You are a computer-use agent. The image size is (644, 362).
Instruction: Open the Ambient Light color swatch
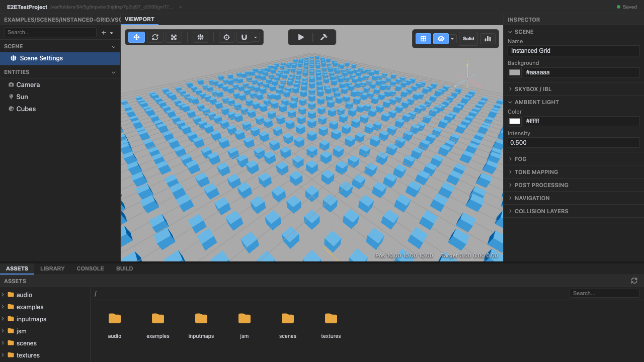[515, 121]
